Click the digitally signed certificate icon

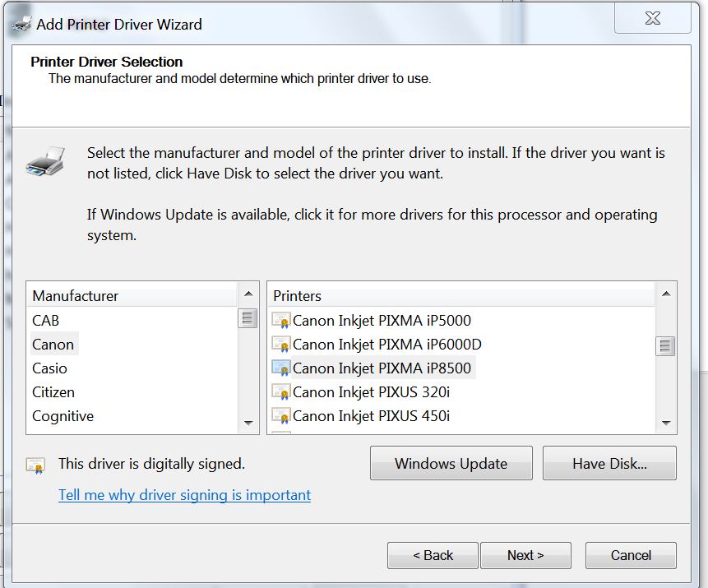(x=35, y=465)
